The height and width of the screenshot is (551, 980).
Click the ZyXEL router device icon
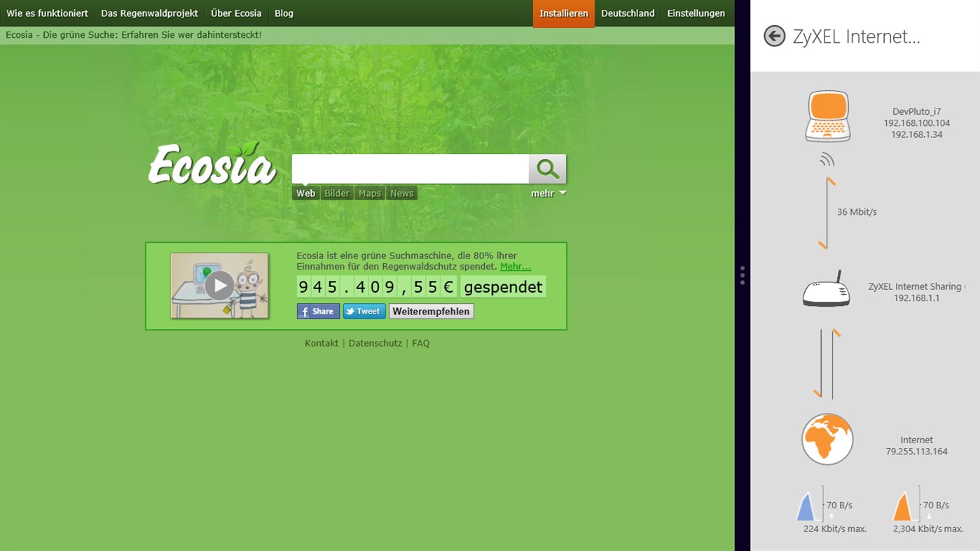coord(826,290)
